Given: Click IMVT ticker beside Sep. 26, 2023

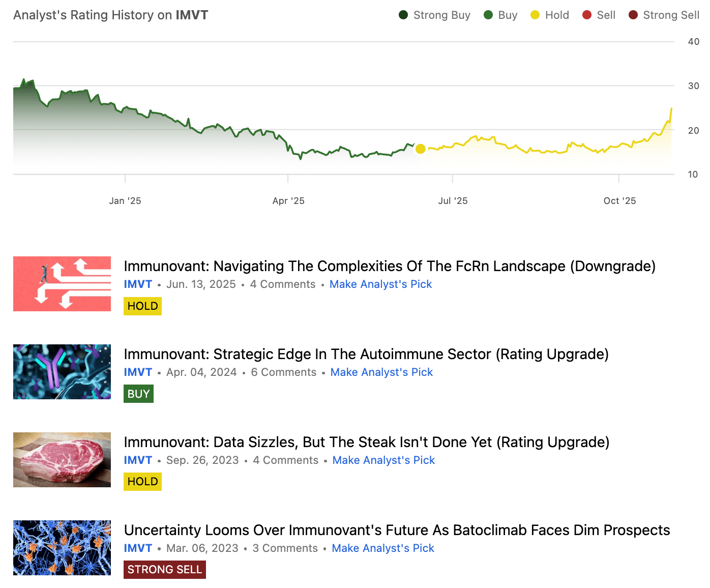Looking at the screenshot, I should (138, 460).
